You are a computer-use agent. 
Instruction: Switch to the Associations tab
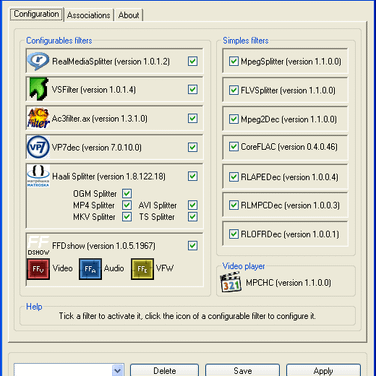(x=88, y=15)
